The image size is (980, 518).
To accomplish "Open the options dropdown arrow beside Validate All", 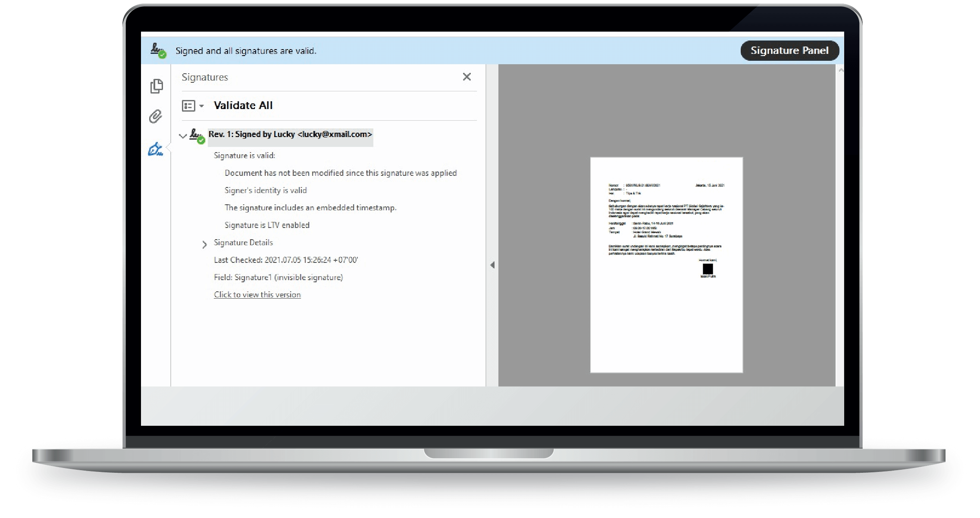I will (201, 106).
